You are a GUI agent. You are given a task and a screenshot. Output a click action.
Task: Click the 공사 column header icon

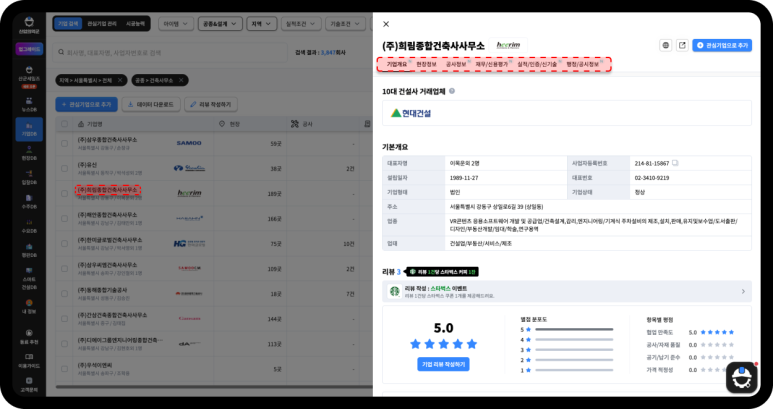294,124
